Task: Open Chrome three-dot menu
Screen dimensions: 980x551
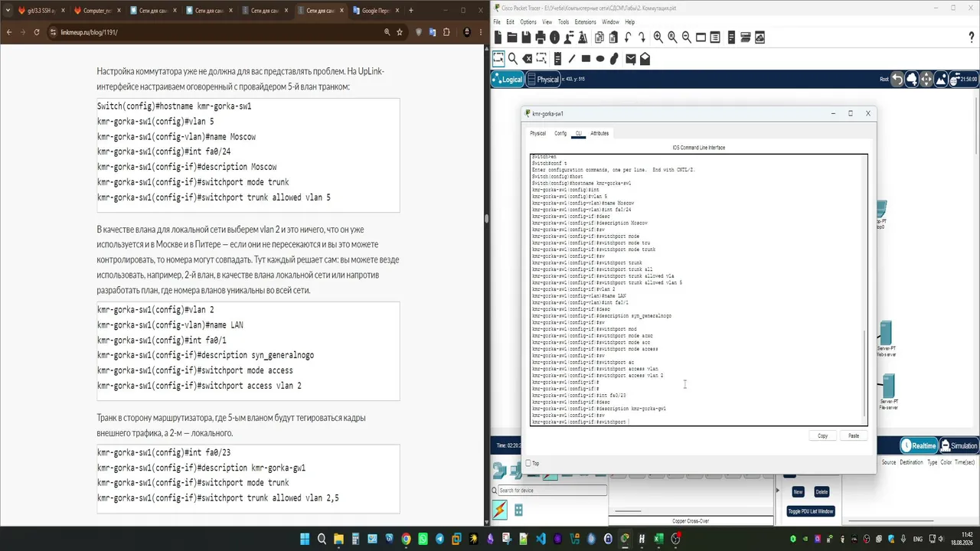Action: (482, 32)
